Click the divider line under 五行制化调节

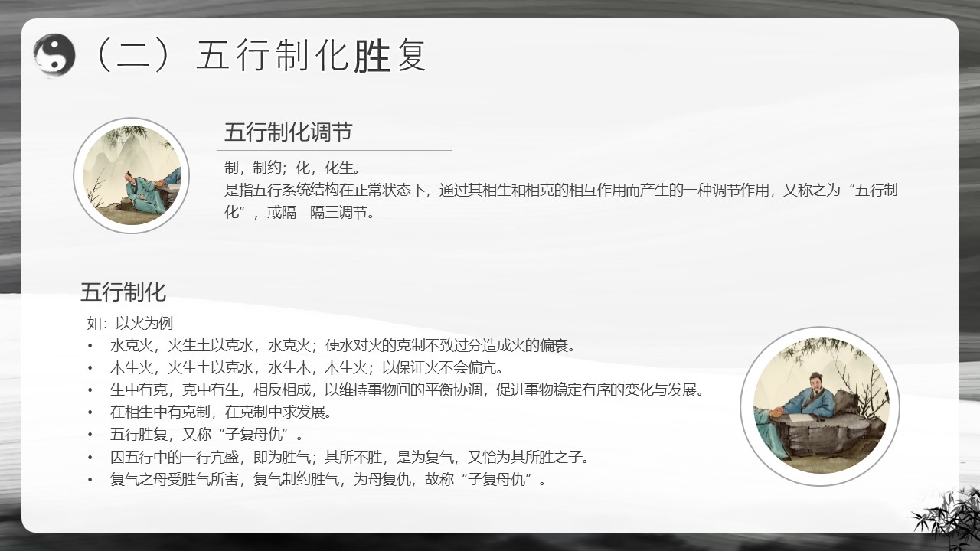335,150
